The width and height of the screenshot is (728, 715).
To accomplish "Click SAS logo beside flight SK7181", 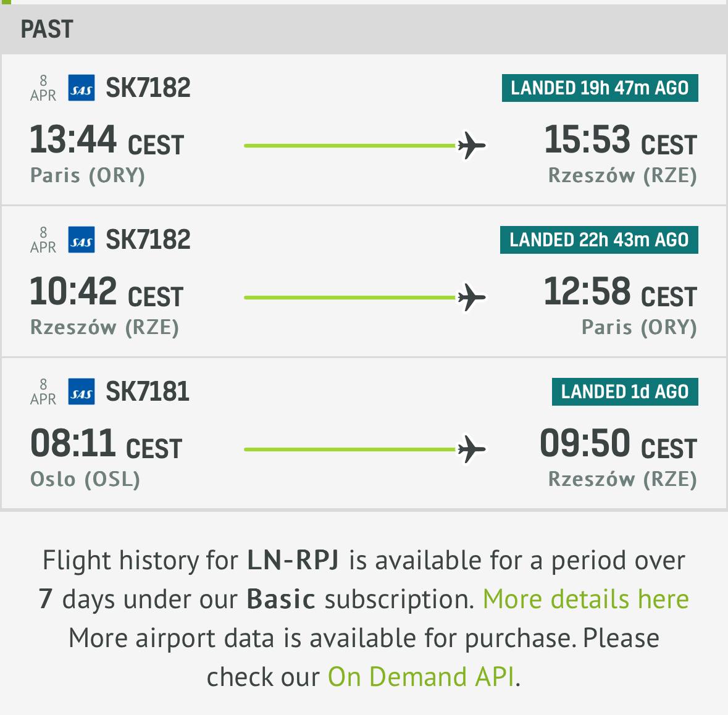I will [81, 392].
